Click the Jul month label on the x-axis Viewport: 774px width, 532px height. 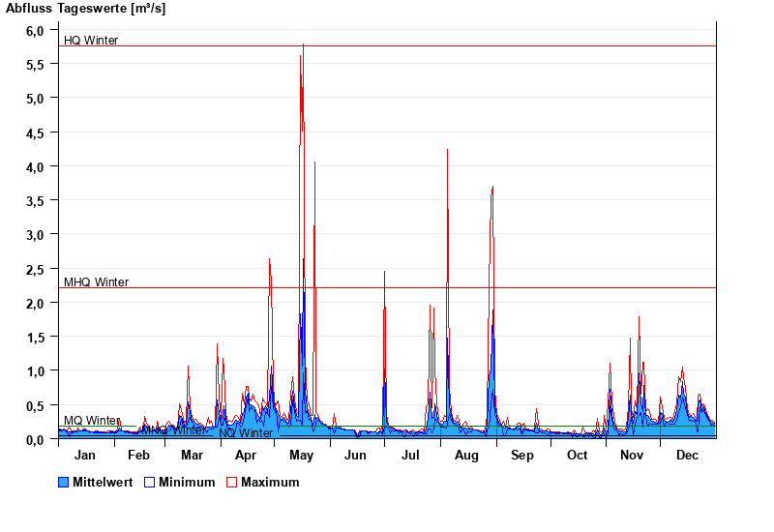click(x=412, y=456)
